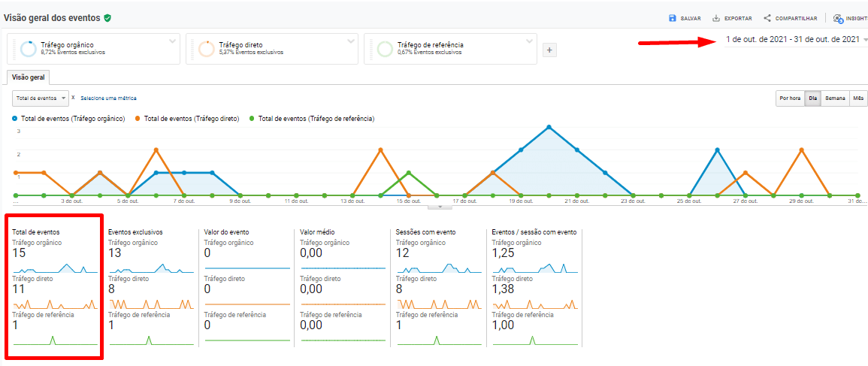Click the Dia view tab
Viewport: 868px width, 366px height.
coord(812,98)
